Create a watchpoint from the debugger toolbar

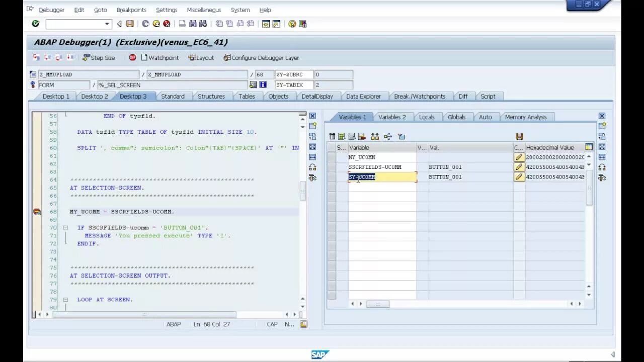pyautogui.click(x=160, y=57)
